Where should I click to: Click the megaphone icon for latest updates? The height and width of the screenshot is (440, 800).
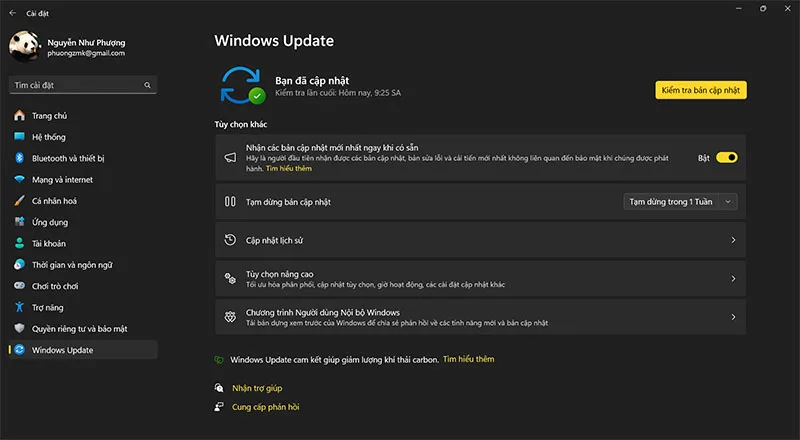click(x=230, y=158)
